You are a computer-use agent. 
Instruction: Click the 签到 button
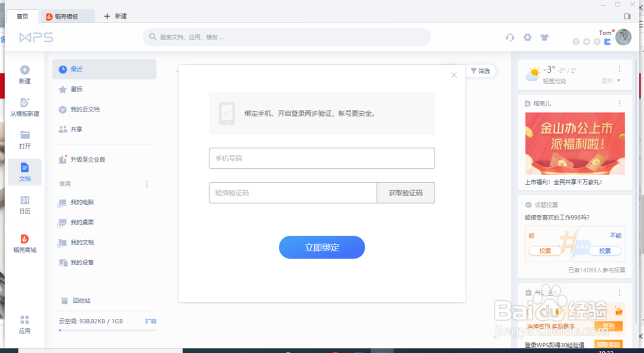pyautogui.click(x=609, y=326)
